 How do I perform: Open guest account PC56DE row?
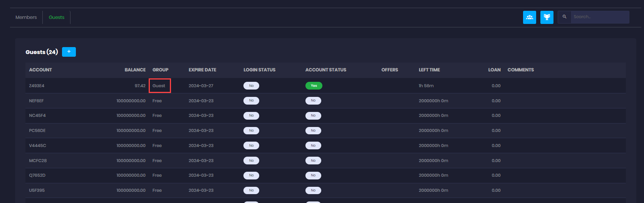[37, 130]
